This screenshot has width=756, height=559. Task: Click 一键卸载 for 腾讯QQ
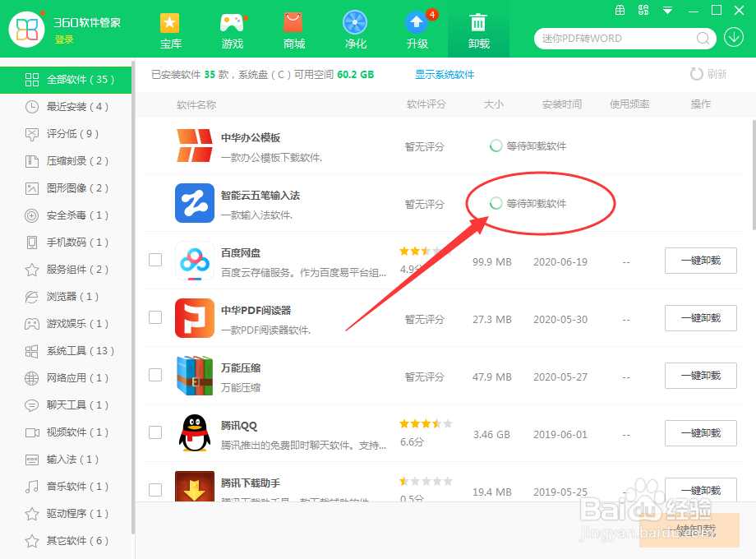tap(701, 433)
